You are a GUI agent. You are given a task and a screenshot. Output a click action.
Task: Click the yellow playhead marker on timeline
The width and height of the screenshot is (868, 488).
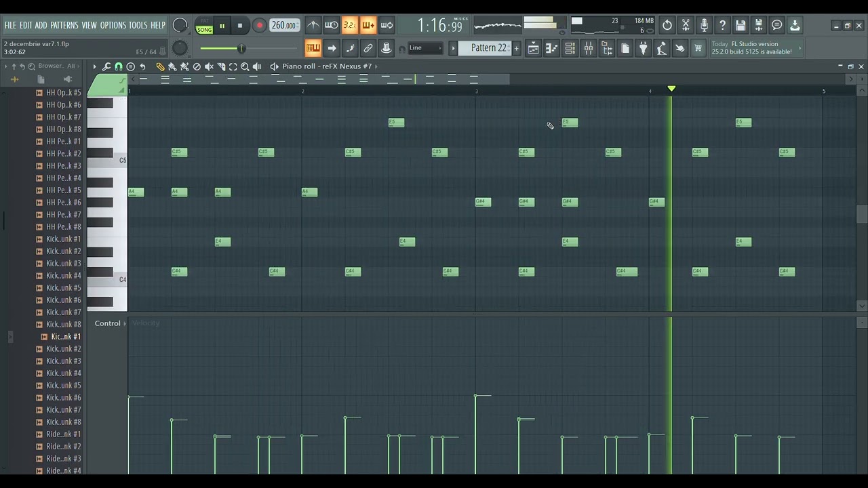[x=671, y=89]
